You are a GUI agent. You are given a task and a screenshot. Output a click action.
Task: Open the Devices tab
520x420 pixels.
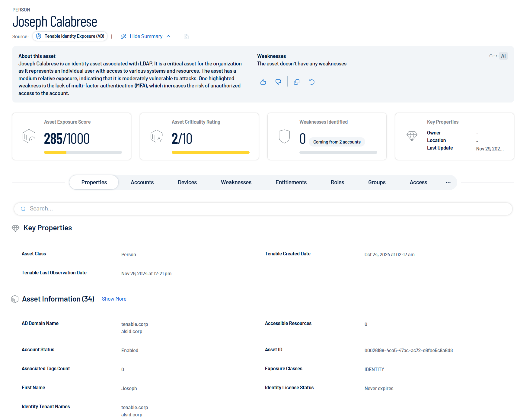point(187,182)
